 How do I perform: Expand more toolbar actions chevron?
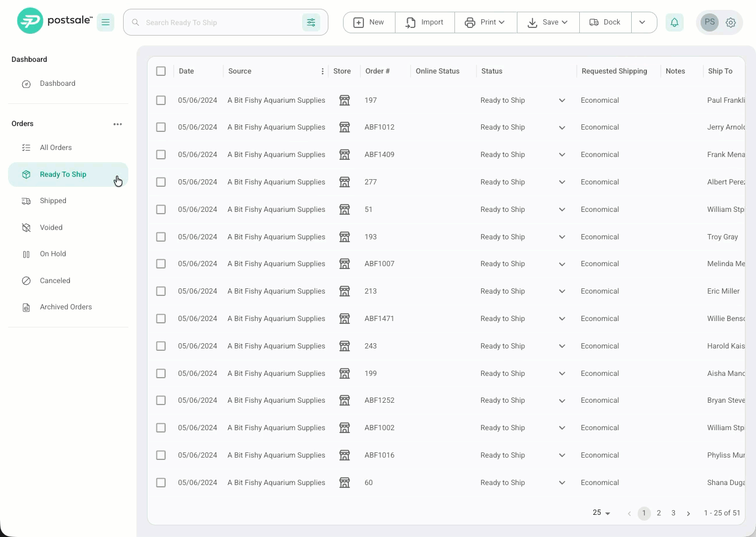642,22
